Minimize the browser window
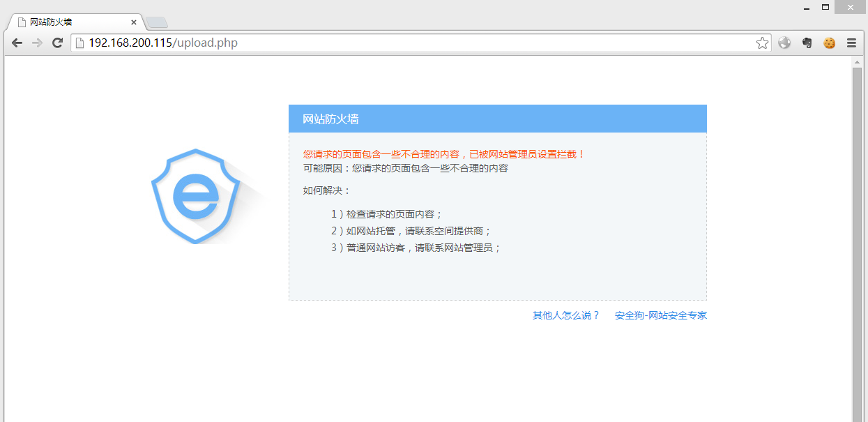 pyautogui.click(x=807, y=8)
